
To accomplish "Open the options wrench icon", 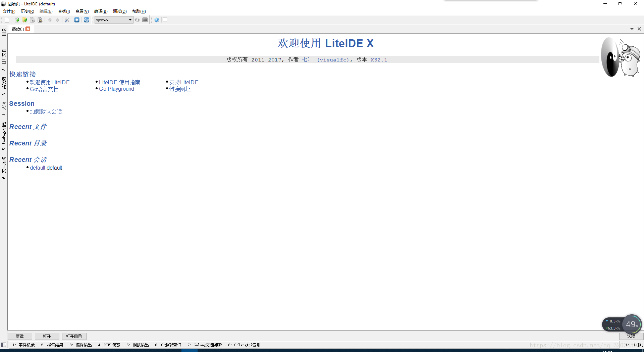I will (x=67, y=20).
